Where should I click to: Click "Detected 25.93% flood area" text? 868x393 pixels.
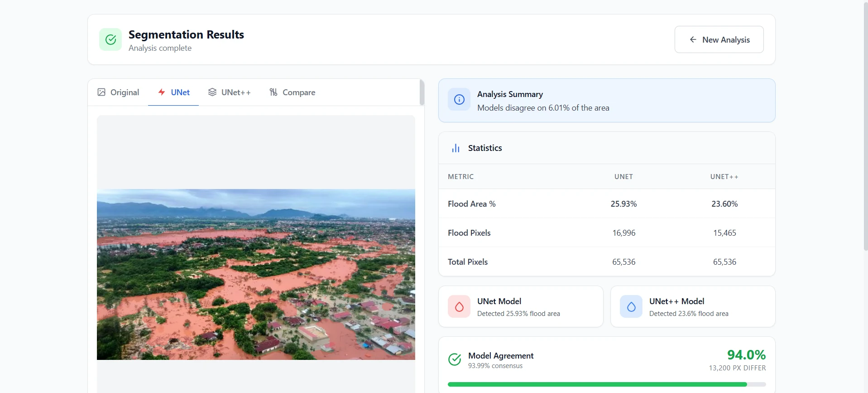[518, 314]
